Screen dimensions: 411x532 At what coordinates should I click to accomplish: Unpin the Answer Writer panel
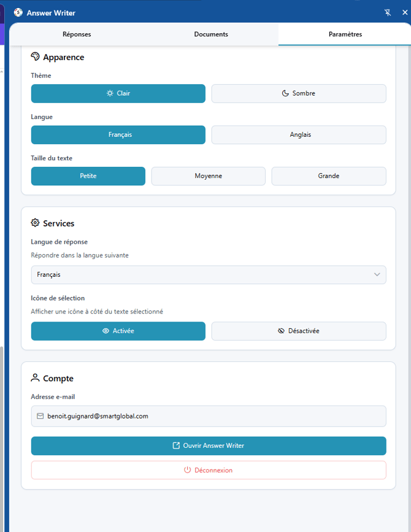(388, 12)
